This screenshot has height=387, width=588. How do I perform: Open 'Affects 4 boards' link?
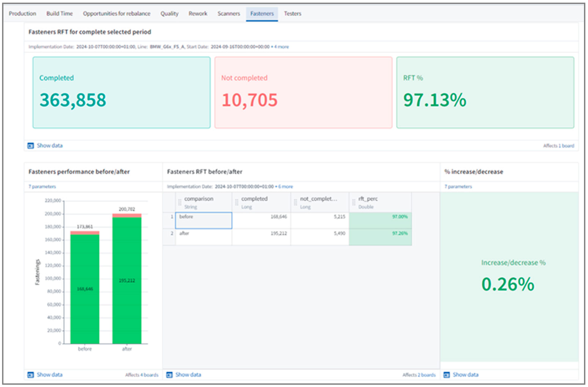[141, 375]
